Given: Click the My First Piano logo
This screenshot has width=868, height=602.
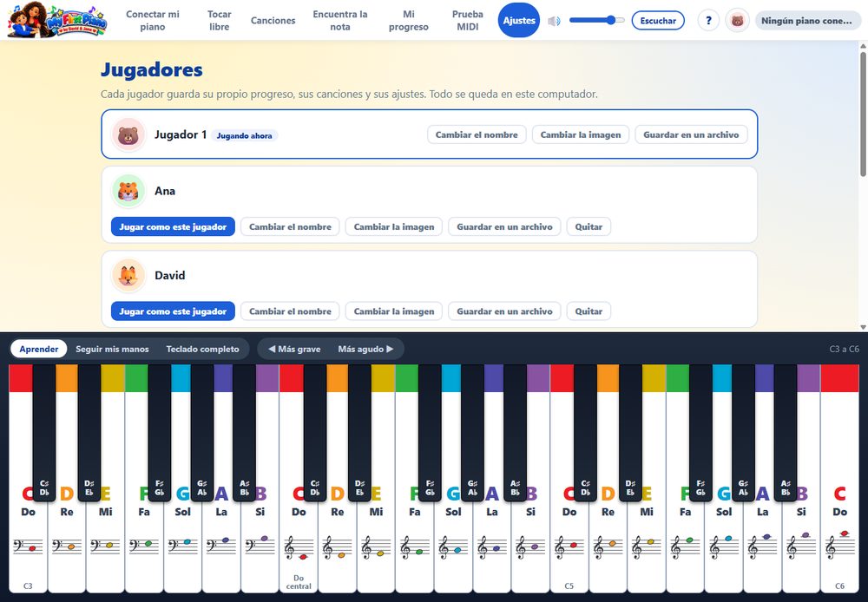Looking at the screenshot, I should [x=57, y=20].
